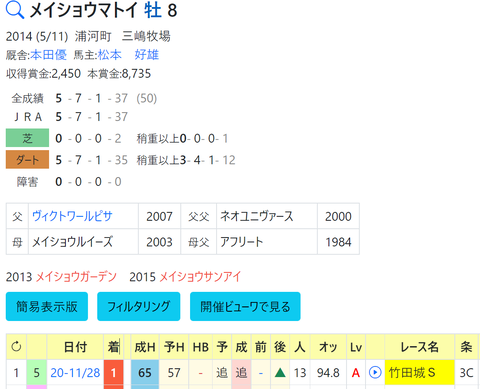Click the popularity value 13
The image size is (480, 389).
(x=300, y=373)
